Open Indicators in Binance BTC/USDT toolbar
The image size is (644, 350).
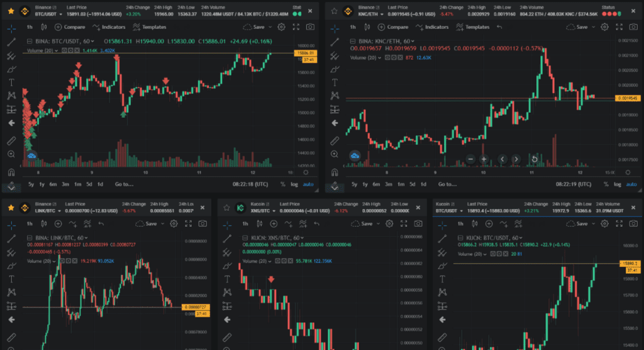[x=109, y=27]
